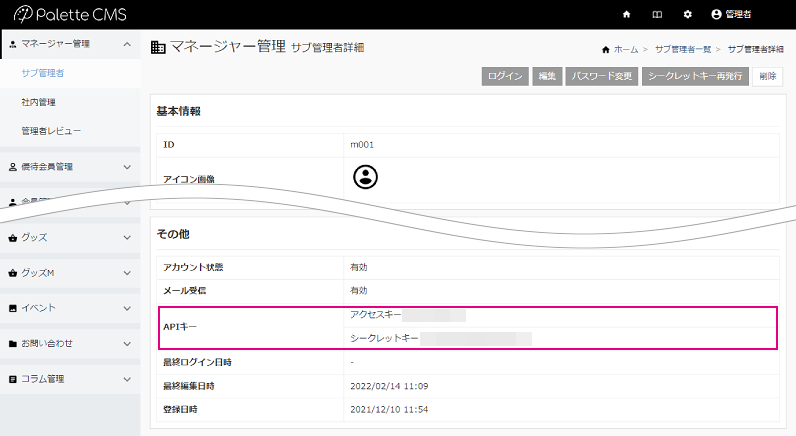The image size is (796, 436).
Task: Click the 登録日時 row label
Action: [x=180, y=410]
